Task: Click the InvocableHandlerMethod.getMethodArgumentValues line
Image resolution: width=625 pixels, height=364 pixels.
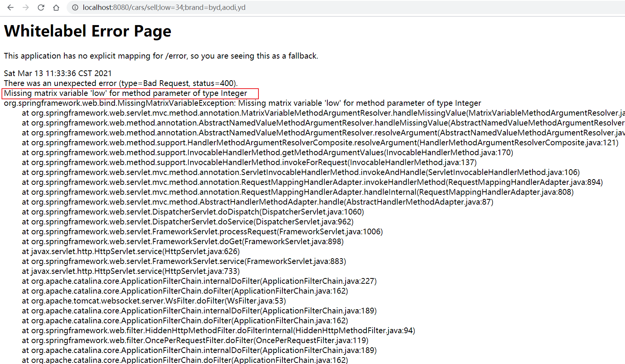Action: point(268,153)
